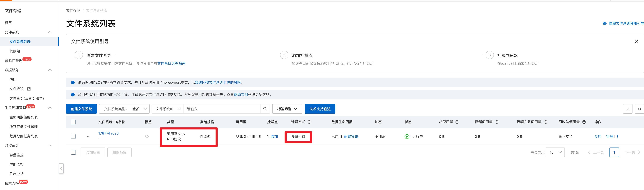Open the 文件系统类型 dropdown
This screenshot has height=190, width=644.
tap(124, 109)
